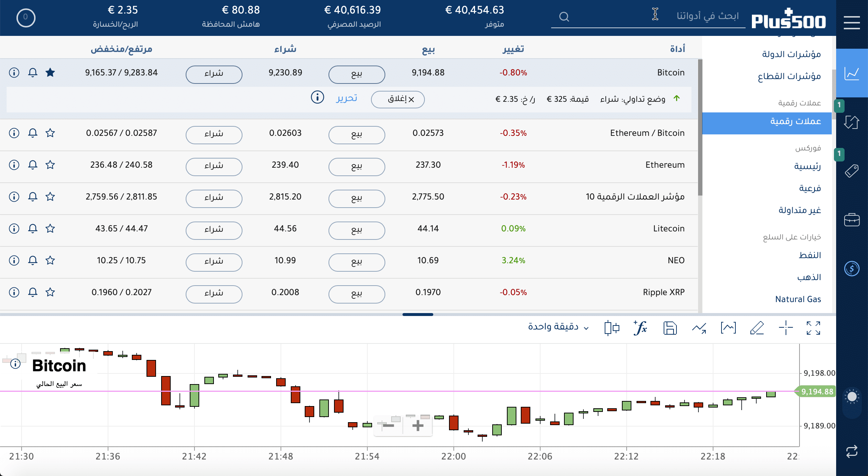Open the chart type candlestick icon
This screenshot has width=868, height=476.
point(612,328)
